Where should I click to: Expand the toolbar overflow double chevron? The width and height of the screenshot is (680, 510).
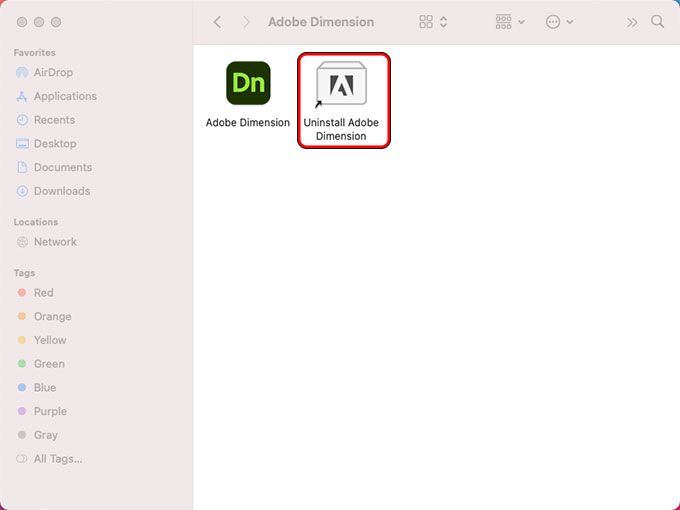pyautogui.click(x=632, y=22)
